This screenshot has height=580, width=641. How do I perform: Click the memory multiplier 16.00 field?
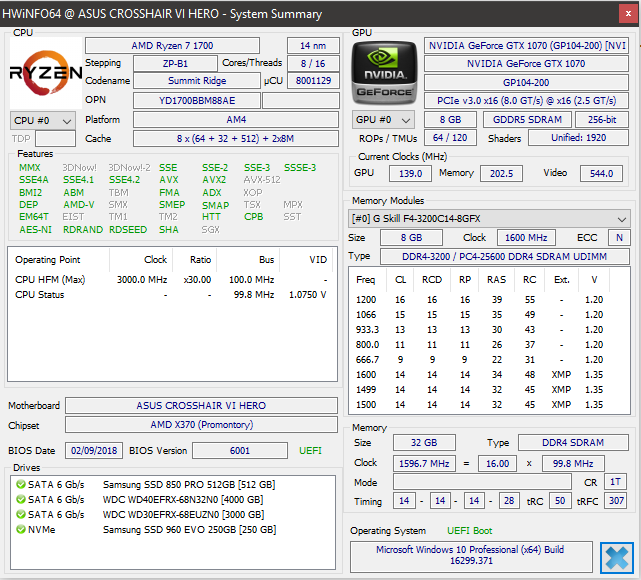497,464
